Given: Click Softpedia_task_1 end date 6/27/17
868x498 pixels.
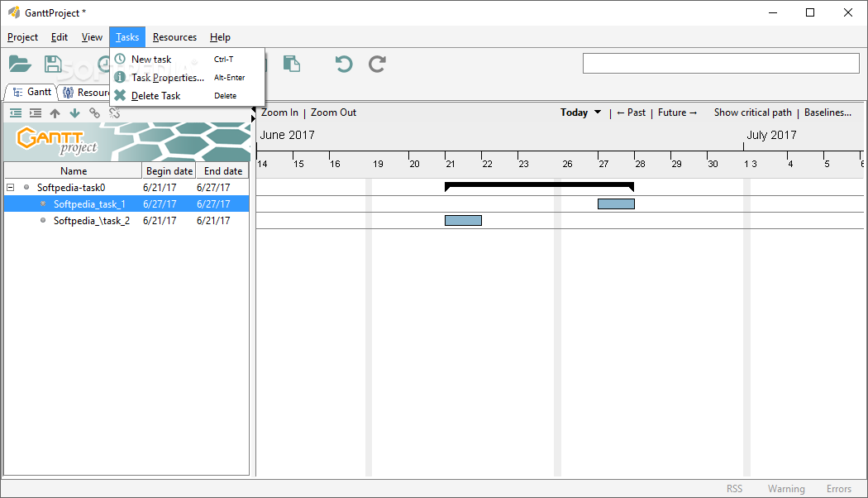Looking at the screenshot, I should (213, 204).
